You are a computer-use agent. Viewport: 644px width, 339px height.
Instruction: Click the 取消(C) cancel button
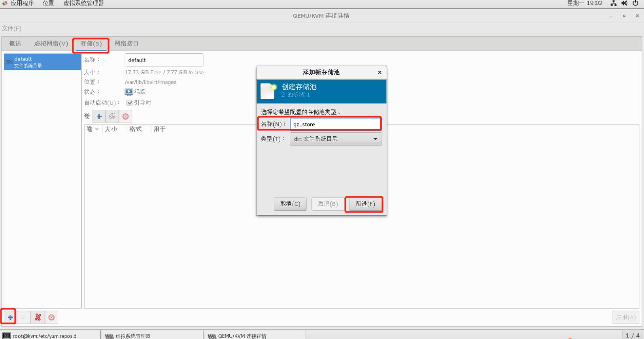click(x=290, y=204)
